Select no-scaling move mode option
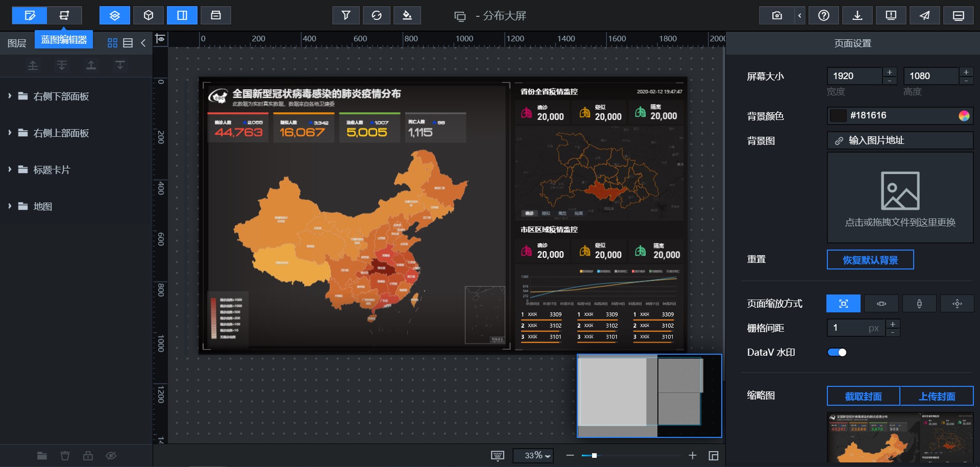The height and width of the screenshot is (467, 980). [957, 304]
